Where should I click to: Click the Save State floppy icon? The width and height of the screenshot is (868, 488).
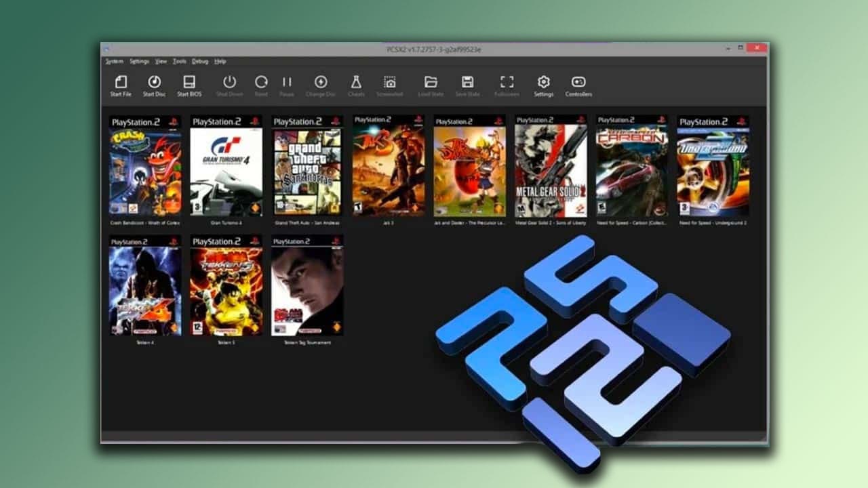pyautogui.click(x=467, y=82)
